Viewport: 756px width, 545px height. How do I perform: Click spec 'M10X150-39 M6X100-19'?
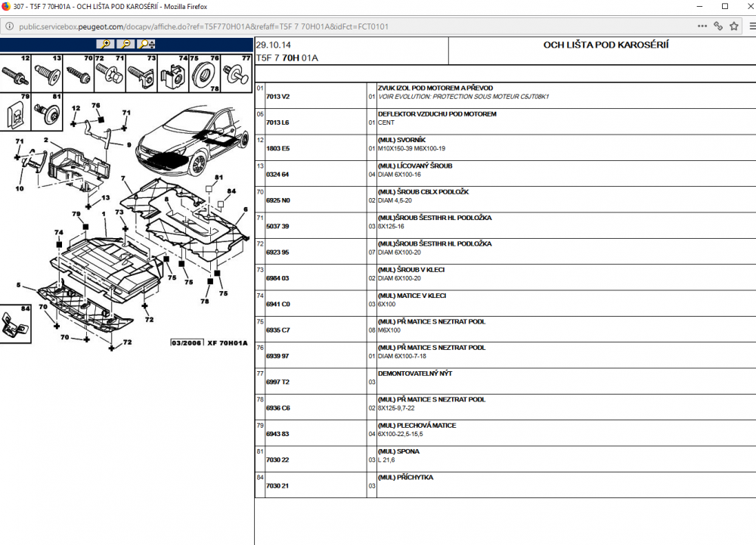pos(411,149)
